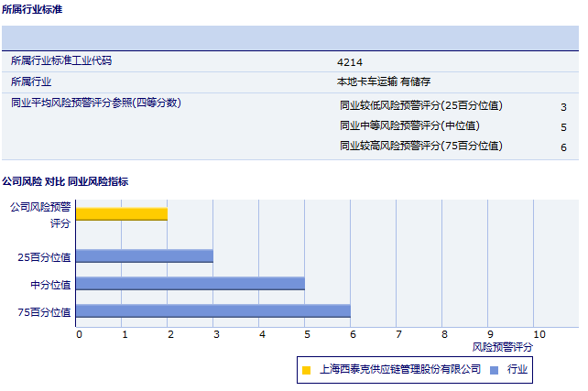
Task: Click the 10 tick on the x-axis
Action: 539,334
